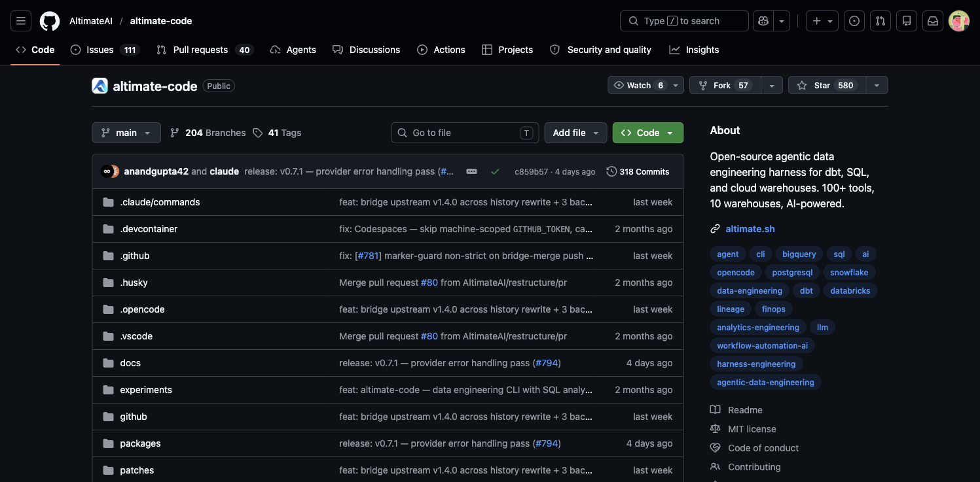Open the Projects tab
980x482 pixels.
coord(507,50)
